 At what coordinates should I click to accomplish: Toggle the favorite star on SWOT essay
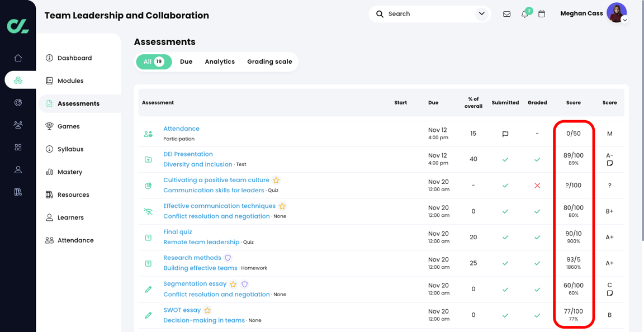pos(207,310)
